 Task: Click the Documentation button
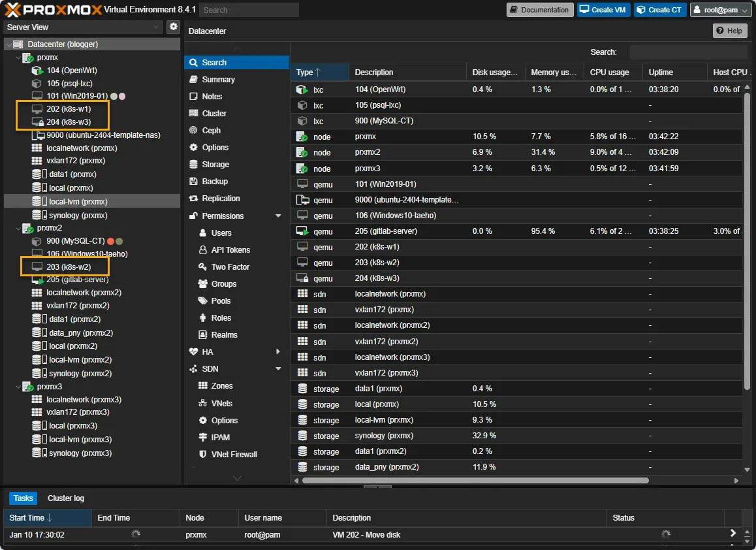[539, 10]
